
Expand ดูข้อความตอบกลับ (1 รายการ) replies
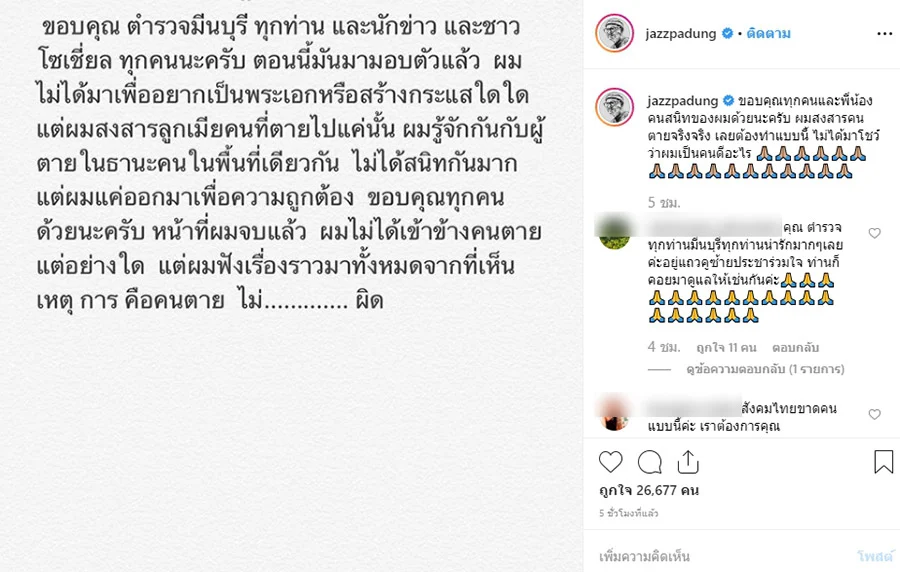[765, 369]
